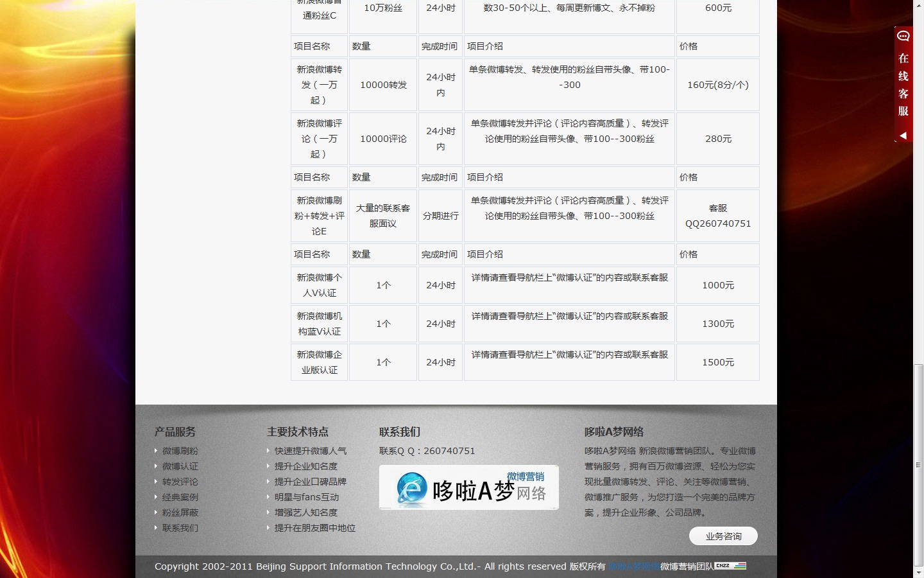Click the 大量的联系客服面议 cell
The image size is (924, 578).
tap(383, 216)
